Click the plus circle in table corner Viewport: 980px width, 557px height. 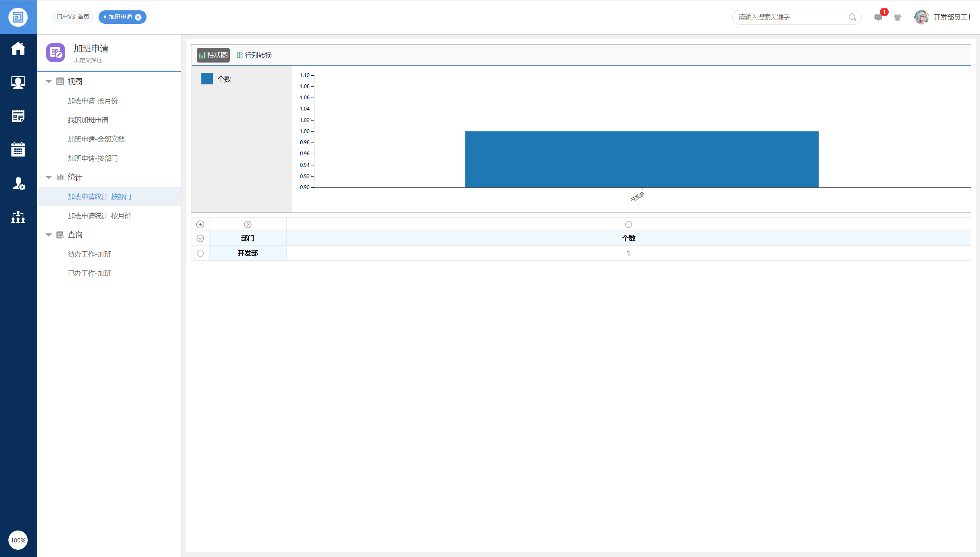200,224
